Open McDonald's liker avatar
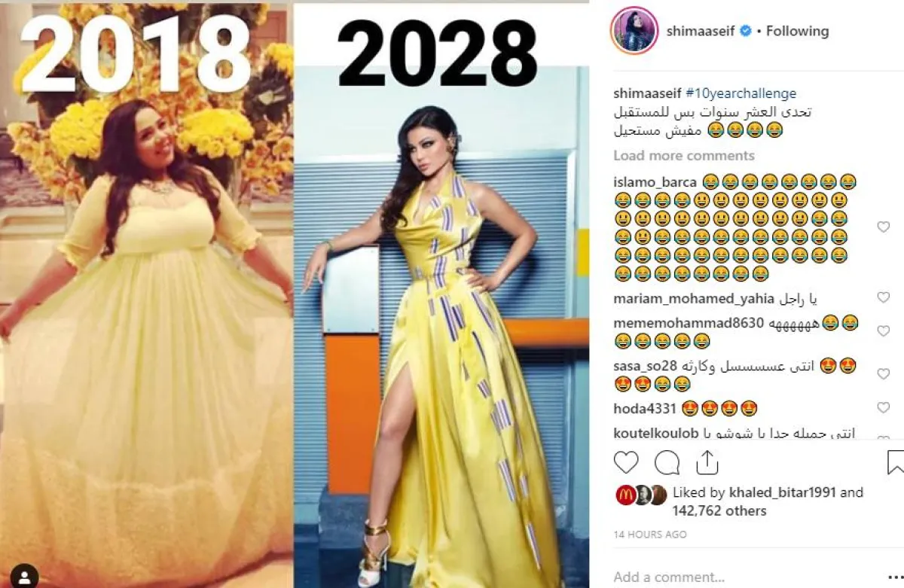This screenshot has height=588, width=904. 625,494
